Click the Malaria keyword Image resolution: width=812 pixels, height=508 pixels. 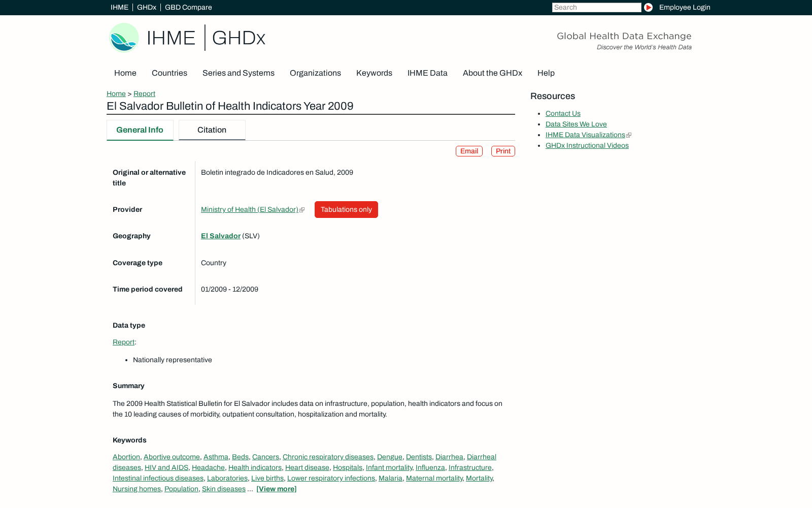click(x=390, y=479)
